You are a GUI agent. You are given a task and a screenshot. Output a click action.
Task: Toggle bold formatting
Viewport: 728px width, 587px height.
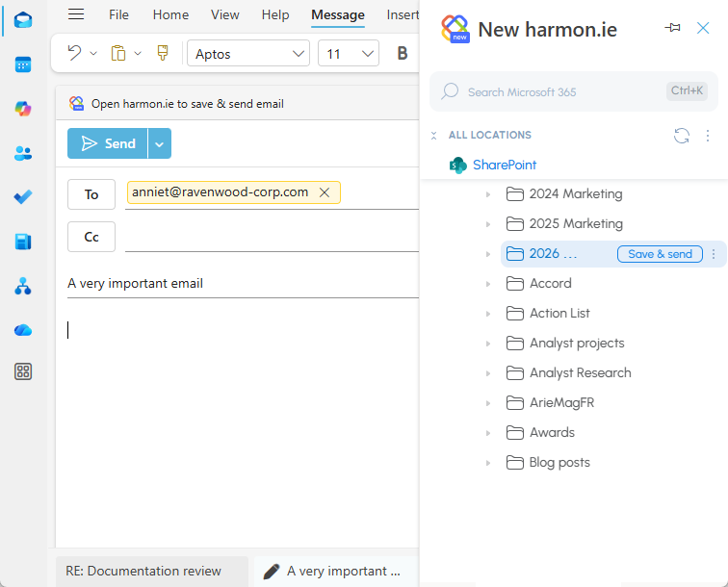pyautogui.click(x=403, y=54)
